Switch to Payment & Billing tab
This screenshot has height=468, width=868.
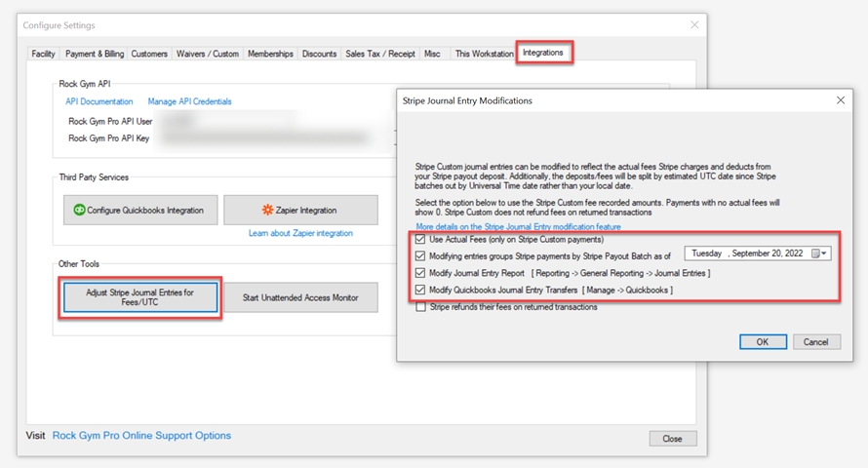94,54
